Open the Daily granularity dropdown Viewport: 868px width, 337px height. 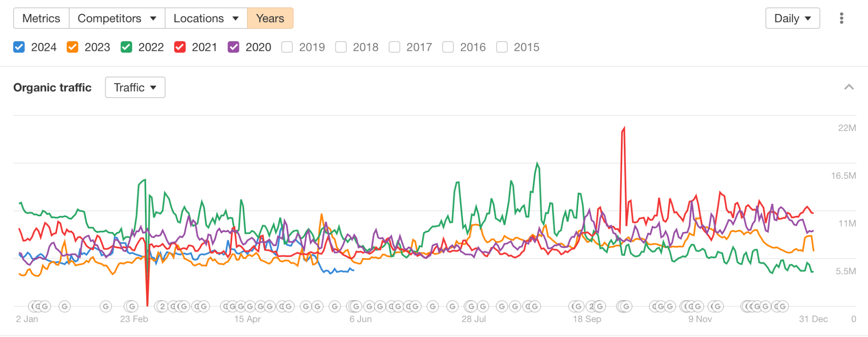(x=792, y=18)
